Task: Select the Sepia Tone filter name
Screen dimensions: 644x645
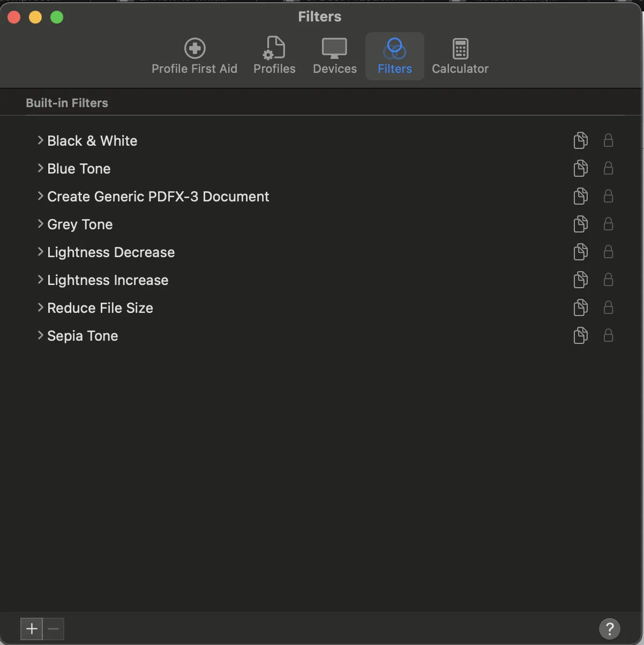Action: pos(83,336)
